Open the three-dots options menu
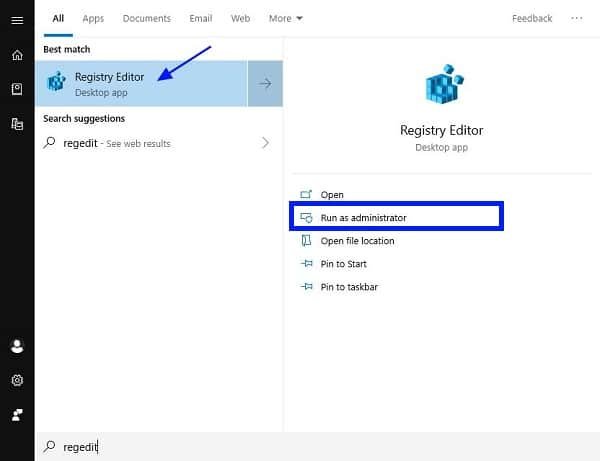 pos(577,18)
